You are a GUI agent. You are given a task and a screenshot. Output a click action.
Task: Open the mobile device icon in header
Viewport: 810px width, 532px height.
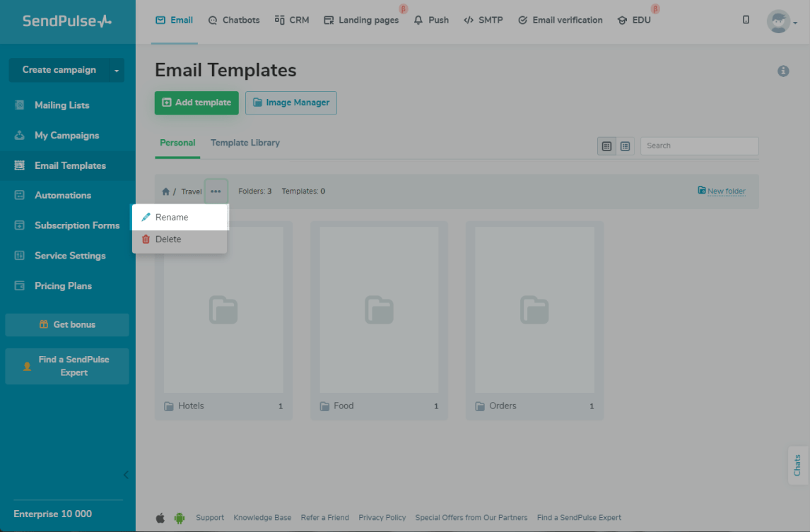[x=746, y=20]
